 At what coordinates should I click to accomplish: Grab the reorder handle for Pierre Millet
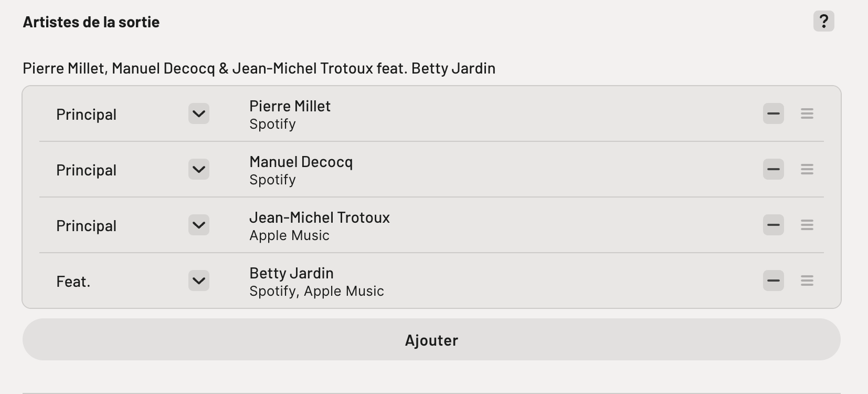(x=807, y=113)
